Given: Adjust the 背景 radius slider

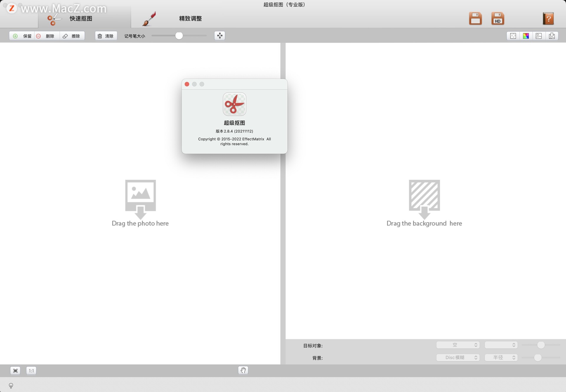Looking at the screenshot, I should tap(538, 358).
